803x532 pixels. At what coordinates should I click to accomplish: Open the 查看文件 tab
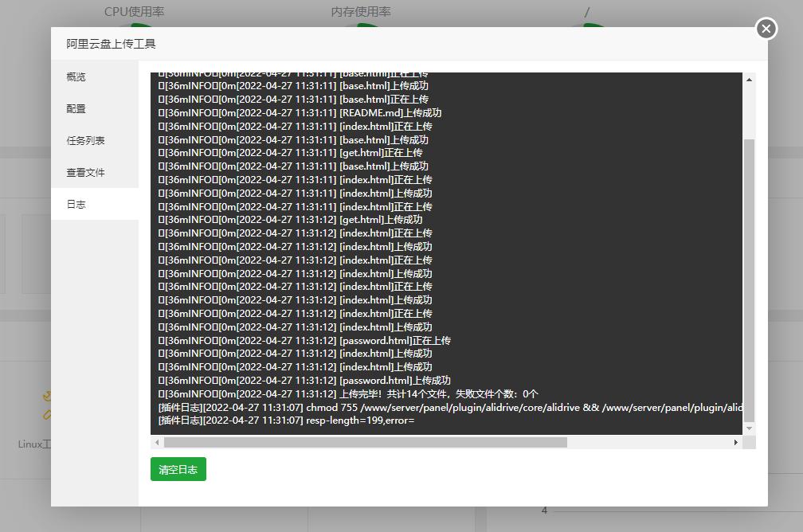[x=95, y=173]
